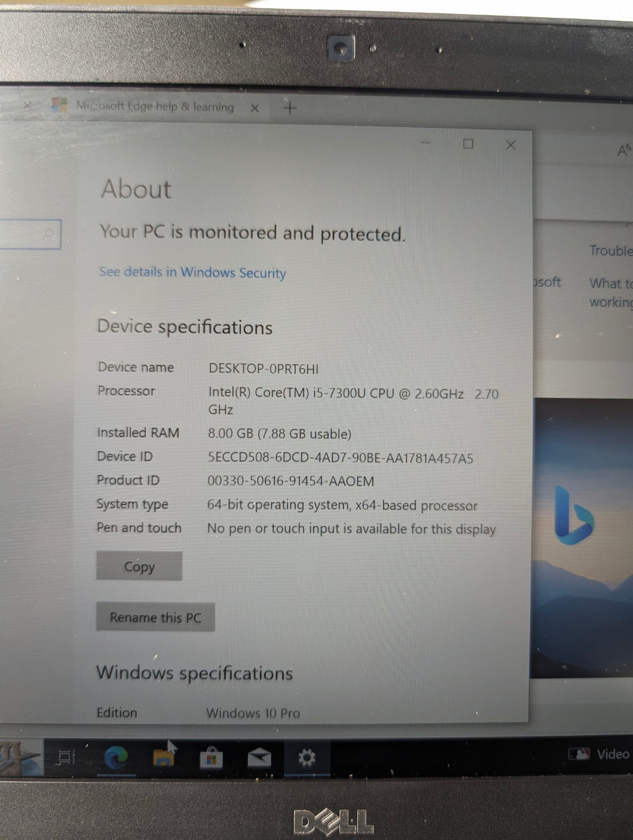633x840 pixels.
Task: Click the No pen or touch input text
Action: coord(351,529)
